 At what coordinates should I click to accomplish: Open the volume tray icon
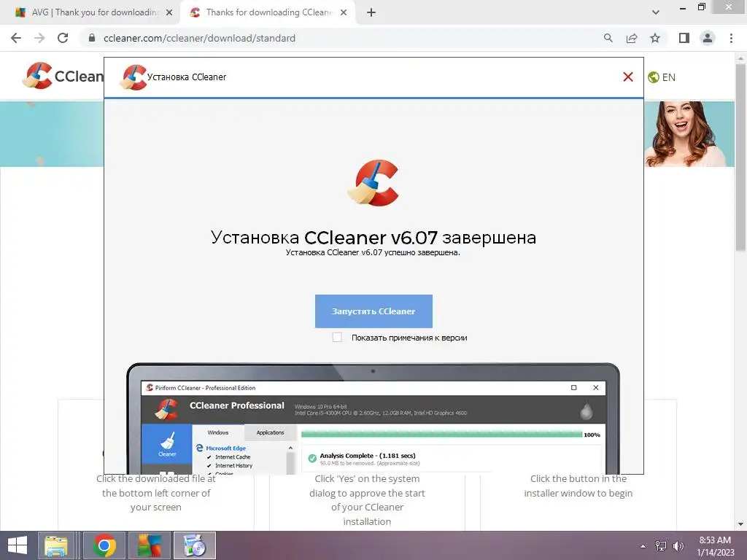[678, 545]
